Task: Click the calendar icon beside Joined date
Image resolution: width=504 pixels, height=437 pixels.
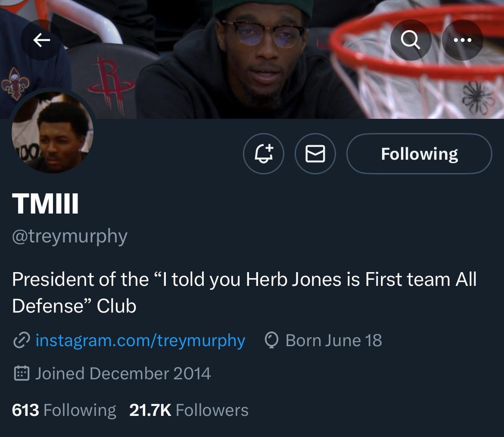Action: coord(21,373)
